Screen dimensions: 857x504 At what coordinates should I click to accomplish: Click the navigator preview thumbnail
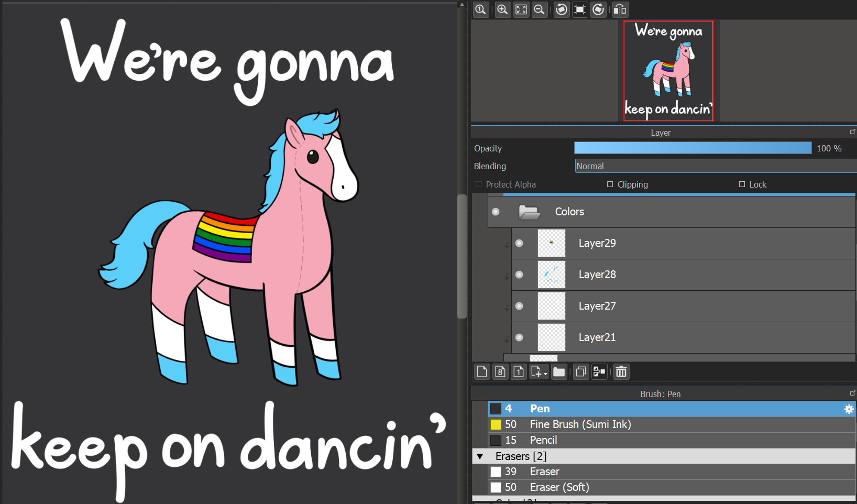(668, 71)
